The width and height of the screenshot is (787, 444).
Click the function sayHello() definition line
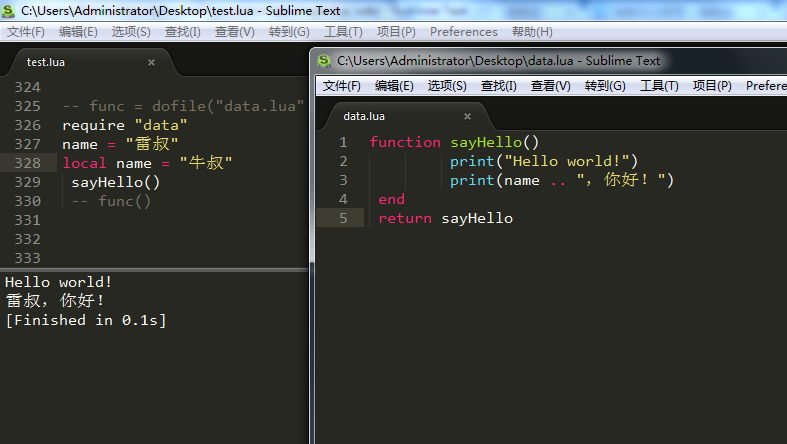click(x=454, y=142)
